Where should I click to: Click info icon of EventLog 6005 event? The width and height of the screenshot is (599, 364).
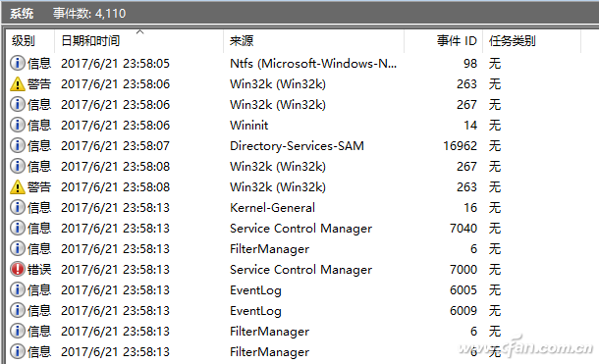tap(18, 290)
